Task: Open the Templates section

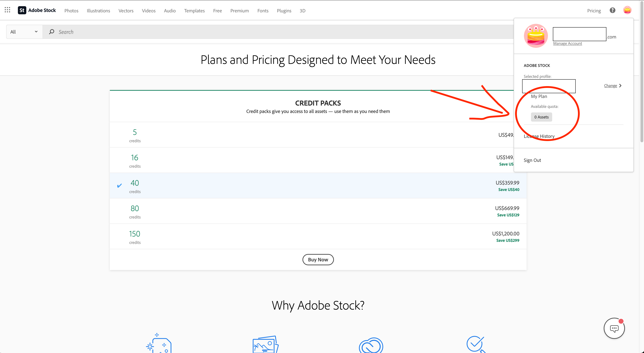Action: click(x=194, y=10)
